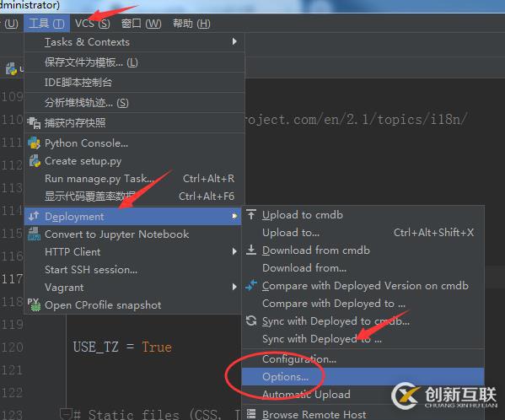Click the Compare with Deployed Version icon
The height and width of the screenshot is (420, 505).
(251, 285)
